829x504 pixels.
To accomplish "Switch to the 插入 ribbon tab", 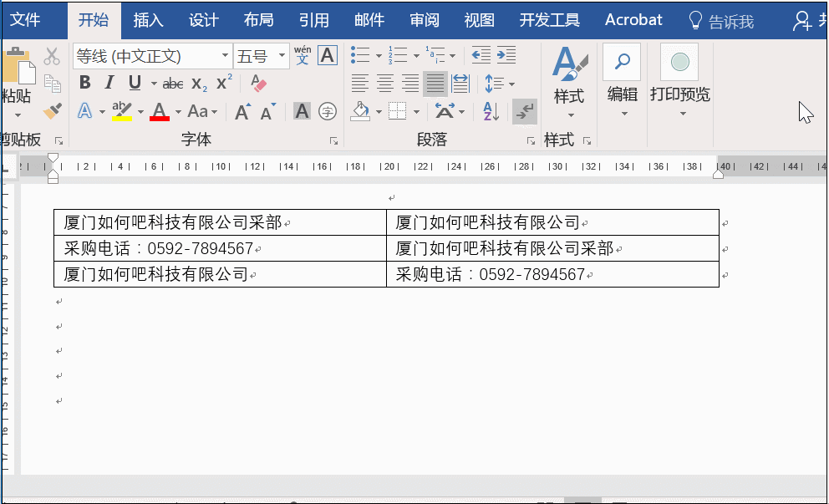I will click(x=149, y=20).
